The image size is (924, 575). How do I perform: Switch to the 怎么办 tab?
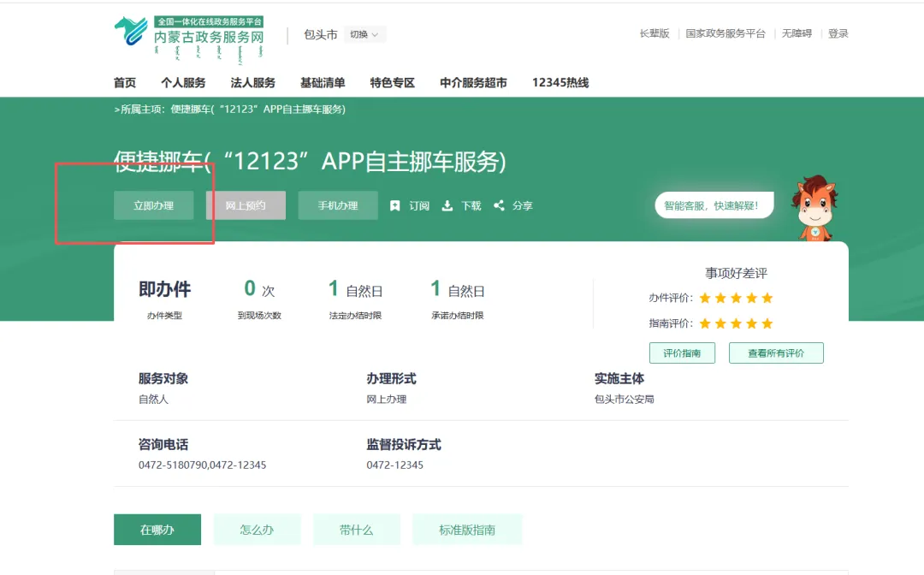point(257,530)
